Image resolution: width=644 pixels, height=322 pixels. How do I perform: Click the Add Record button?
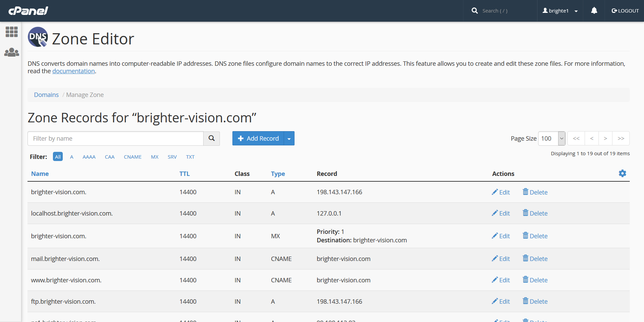click(259, 138)
